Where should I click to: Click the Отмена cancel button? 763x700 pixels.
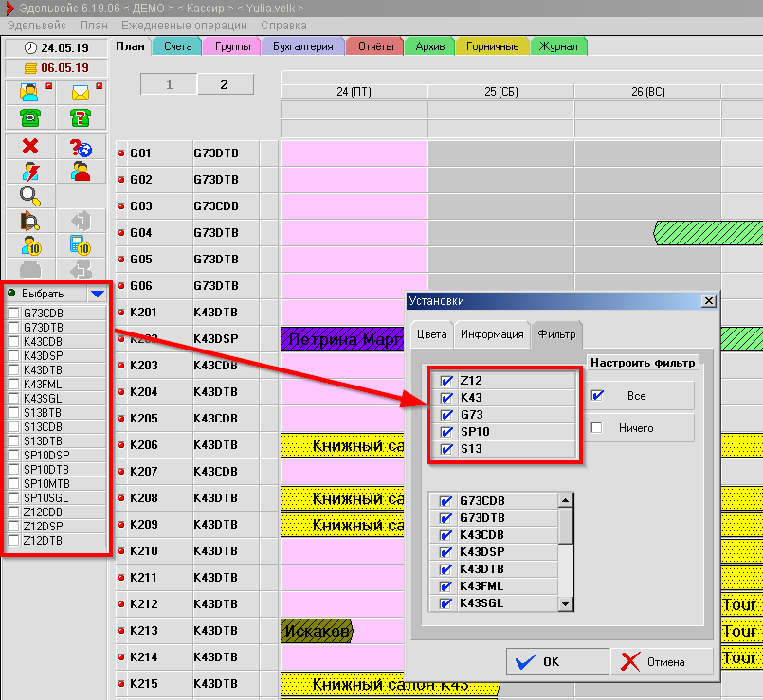662,661
